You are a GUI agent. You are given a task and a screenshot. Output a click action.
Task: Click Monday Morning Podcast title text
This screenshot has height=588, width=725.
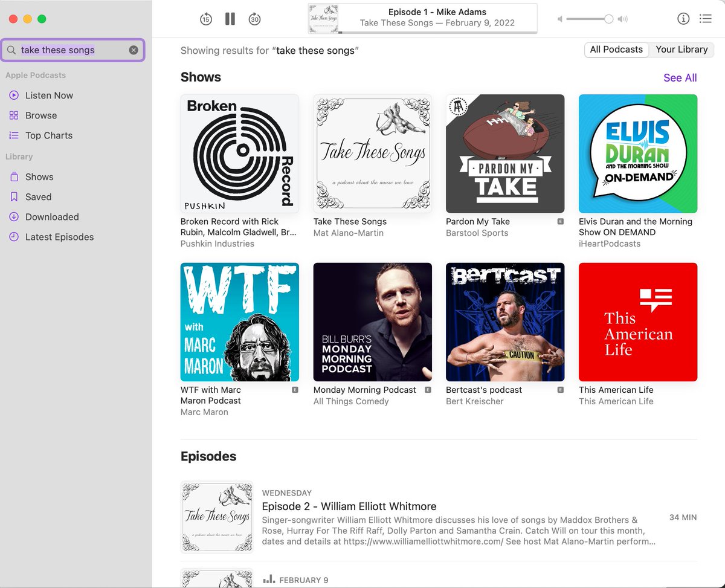[x=364, y=390]
